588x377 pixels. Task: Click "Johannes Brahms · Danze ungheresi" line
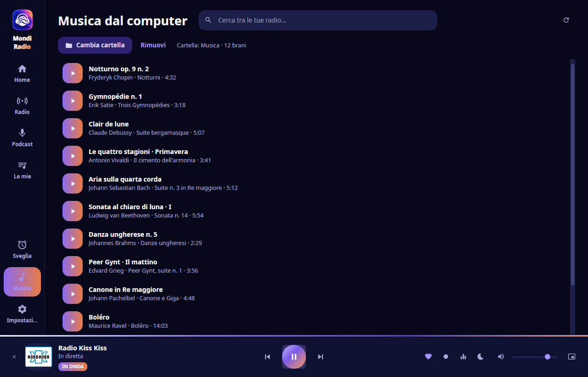pos(145,243)
